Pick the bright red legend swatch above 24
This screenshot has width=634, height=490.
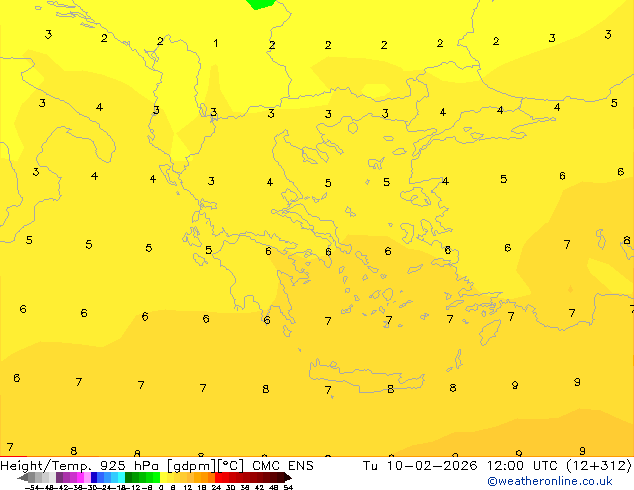[x=218, y=477]
